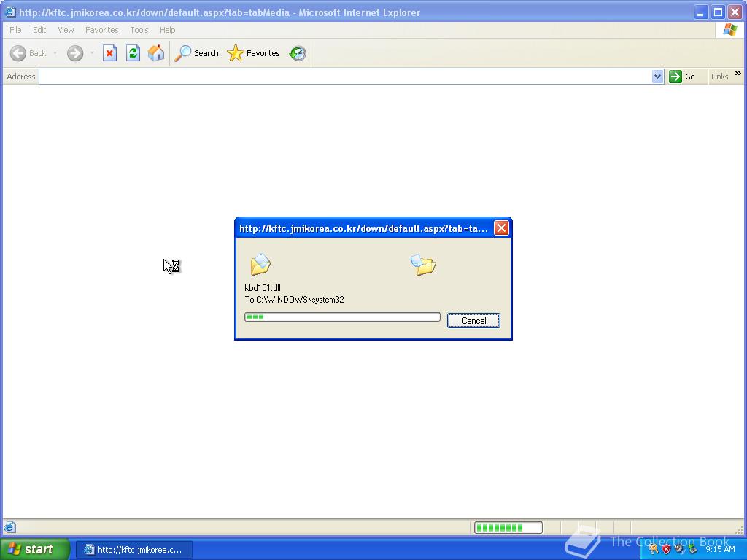The height and width of the screenshot is (560, 747).
Task: Click the red security shield tray icon
Action: [x=666, y=549]
